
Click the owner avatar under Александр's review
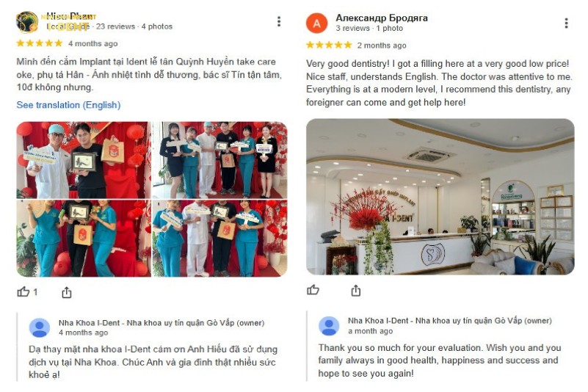(x=329, y=326)
